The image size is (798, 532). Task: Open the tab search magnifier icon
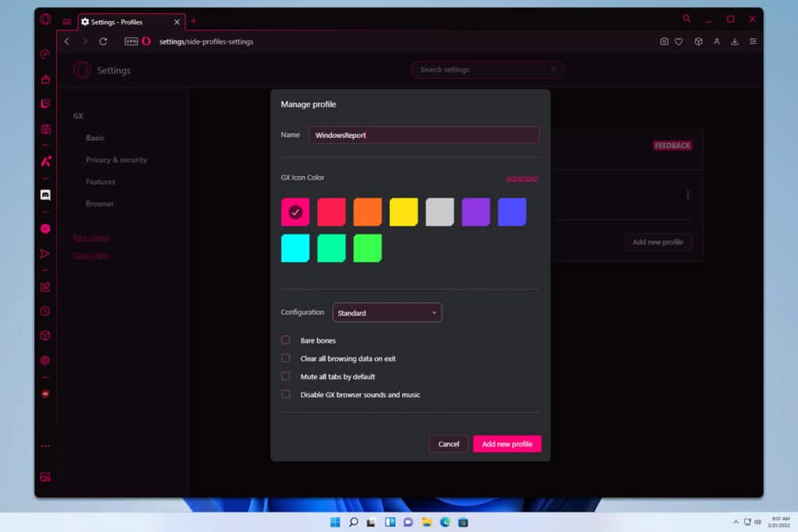coord(687,19)
